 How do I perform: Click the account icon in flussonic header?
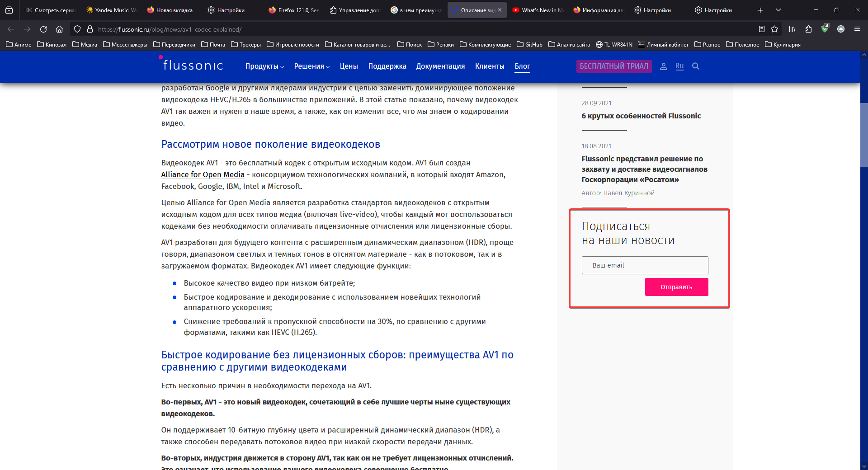[x=663, y=66]
